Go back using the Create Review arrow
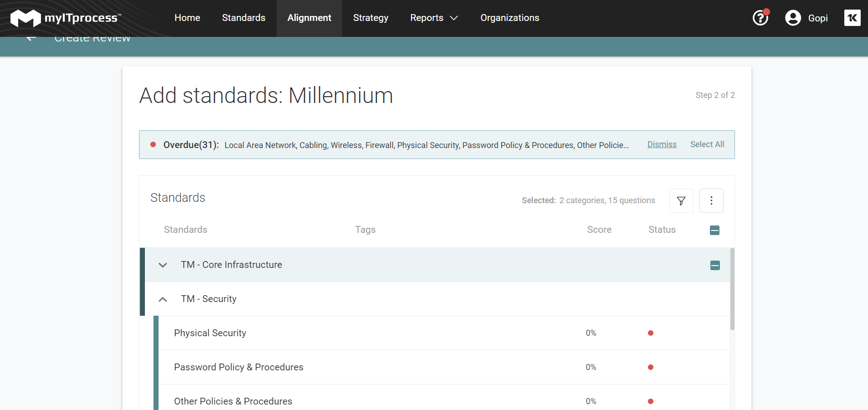This screenshot has height=410, width=868. 31,38
